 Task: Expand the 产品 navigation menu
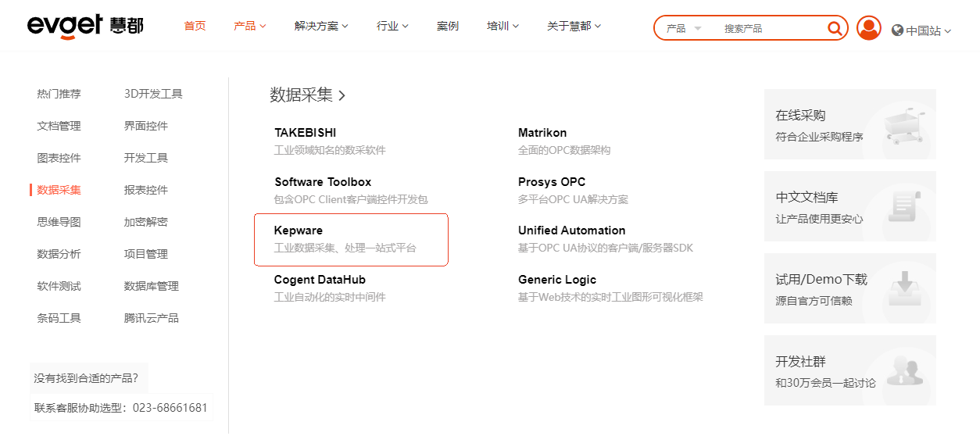[250, 26]
